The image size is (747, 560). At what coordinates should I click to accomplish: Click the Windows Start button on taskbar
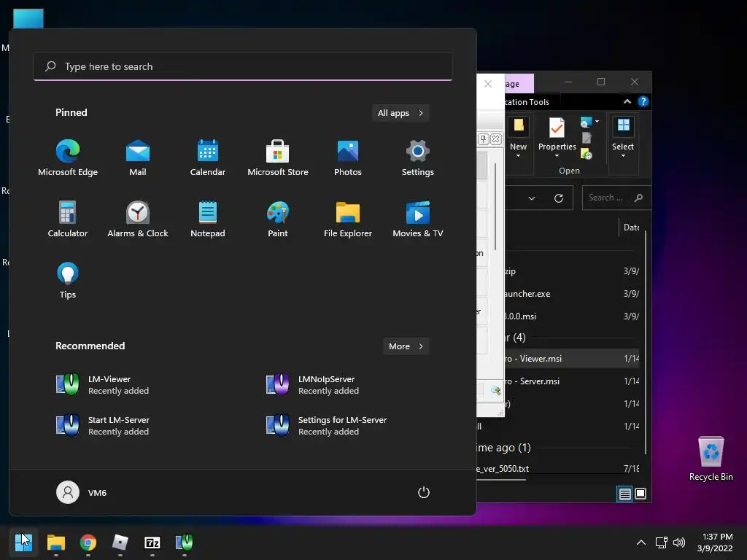point(23,542)
